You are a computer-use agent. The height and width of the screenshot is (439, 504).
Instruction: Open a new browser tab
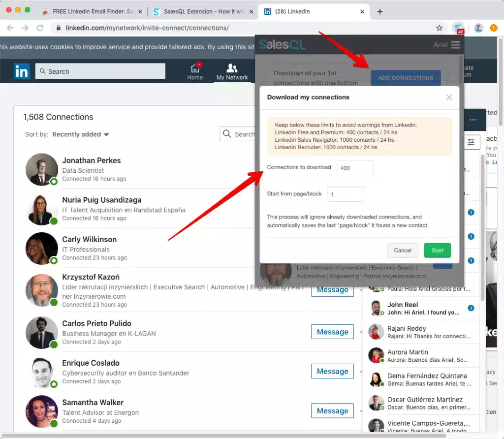click(379, 12)
